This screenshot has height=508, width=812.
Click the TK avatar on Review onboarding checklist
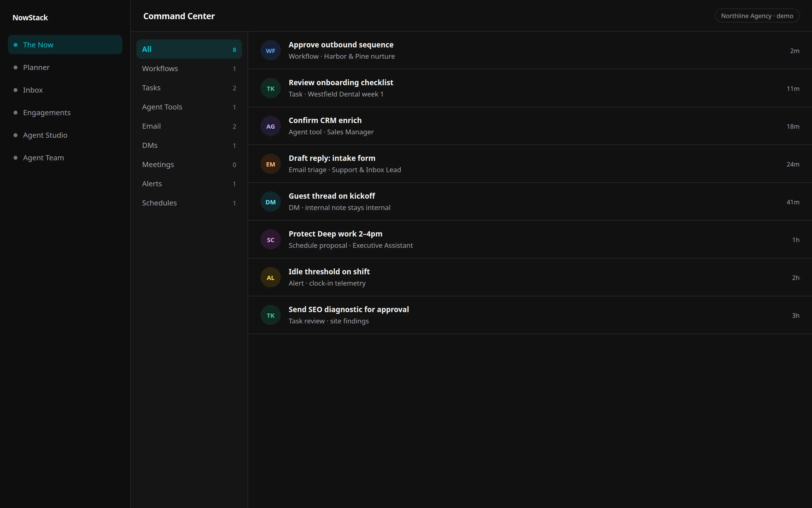(x=270, y=88)
